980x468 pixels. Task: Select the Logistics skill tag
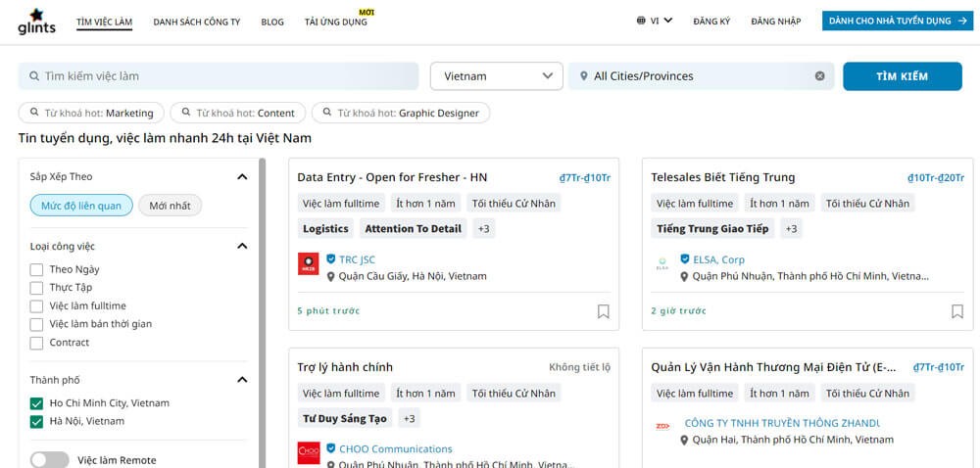click(x=325, y=228)
